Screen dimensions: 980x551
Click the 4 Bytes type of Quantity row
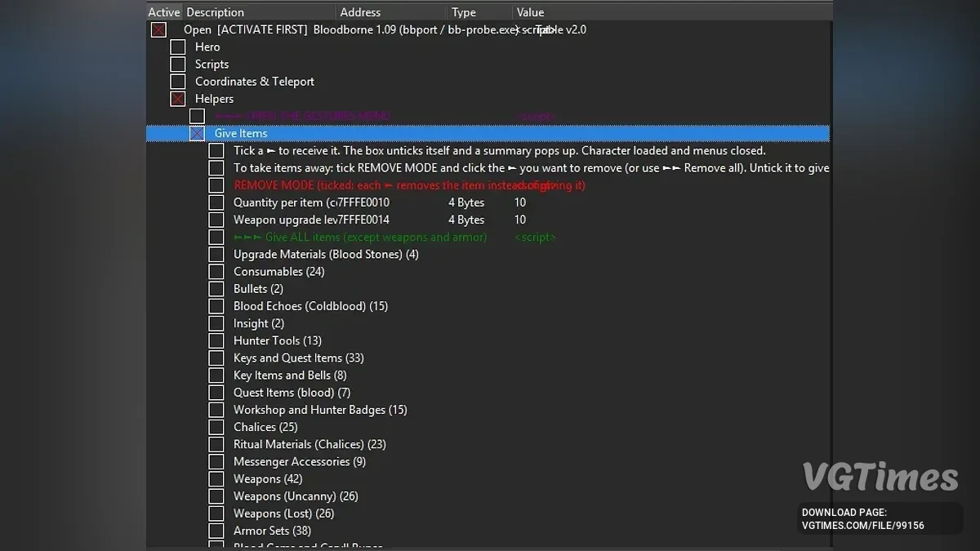tap(466, 202)
